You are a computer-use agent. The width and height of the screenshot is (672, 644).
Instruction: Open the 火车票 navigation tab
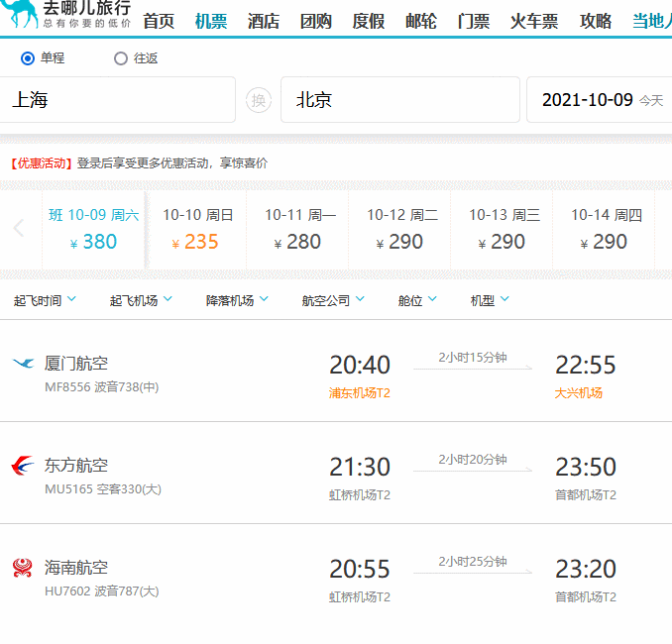(534, 21)
